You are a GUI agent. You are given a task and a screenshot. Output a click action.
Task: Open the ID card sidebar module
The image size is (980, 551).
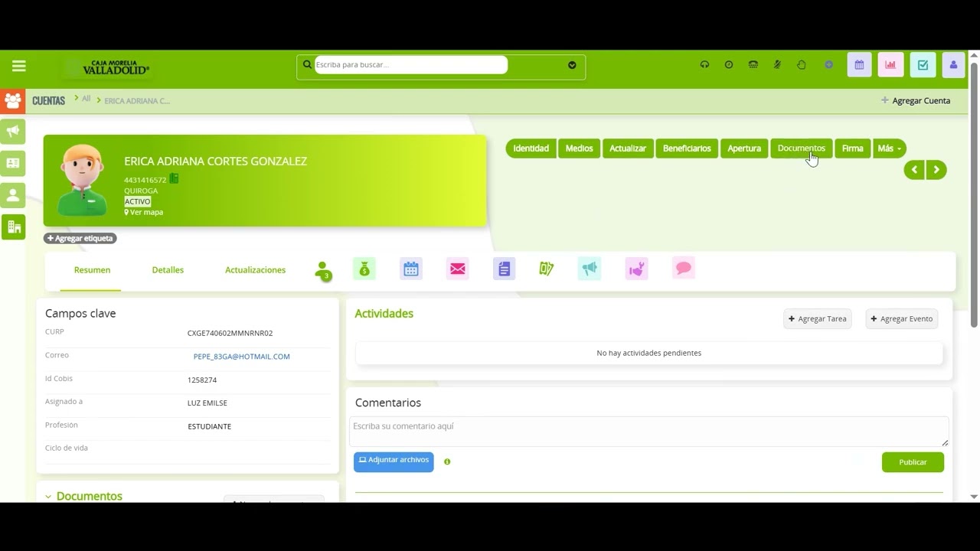pos(13,163)
